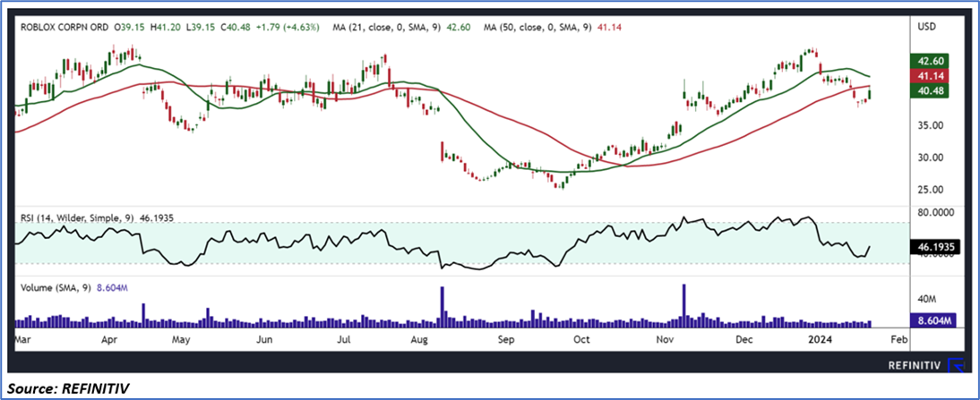Click the 35.00 price axis label
Viewport: 980px width, 400px height.
pos(929,124)
